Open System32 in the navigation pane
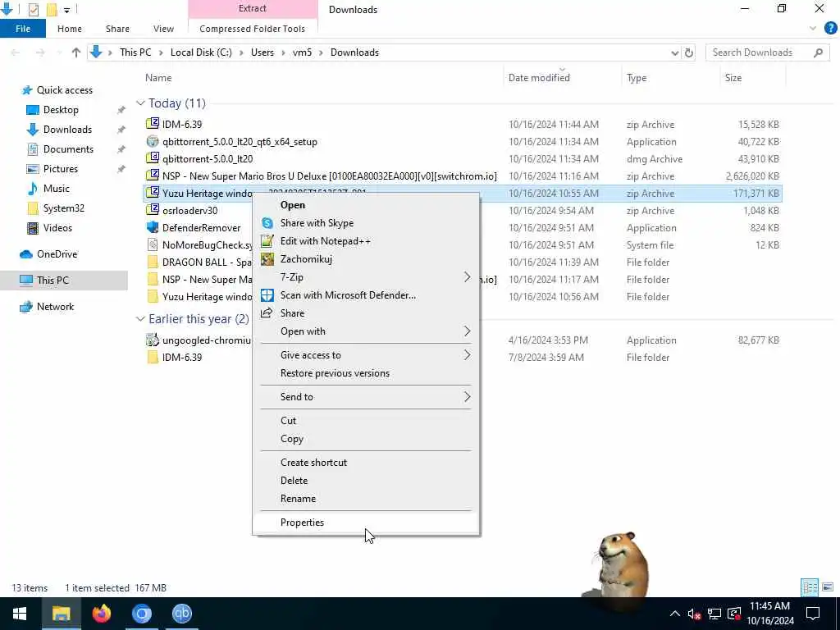The image size is (840, 630). [63, 208]
